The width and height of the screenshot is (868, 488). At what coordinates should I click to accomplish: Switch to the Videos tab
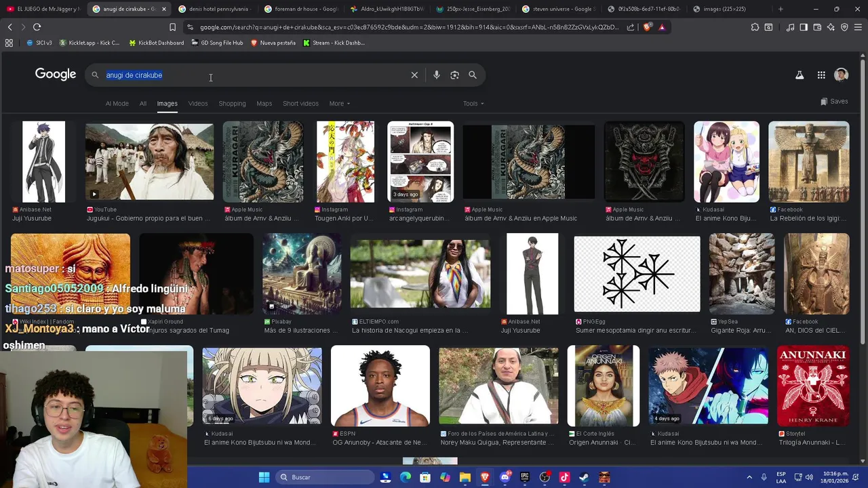(198, 104)
